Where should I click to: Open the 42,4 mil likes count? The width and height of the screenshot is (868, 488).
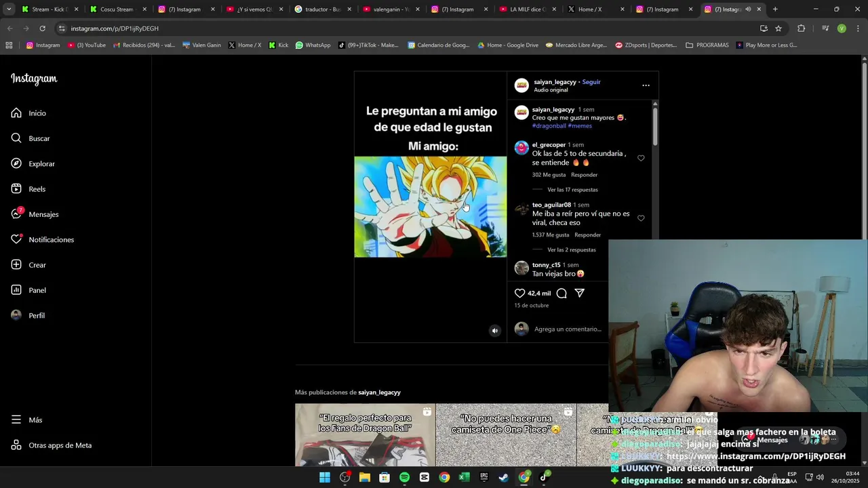tap(539, 293)
